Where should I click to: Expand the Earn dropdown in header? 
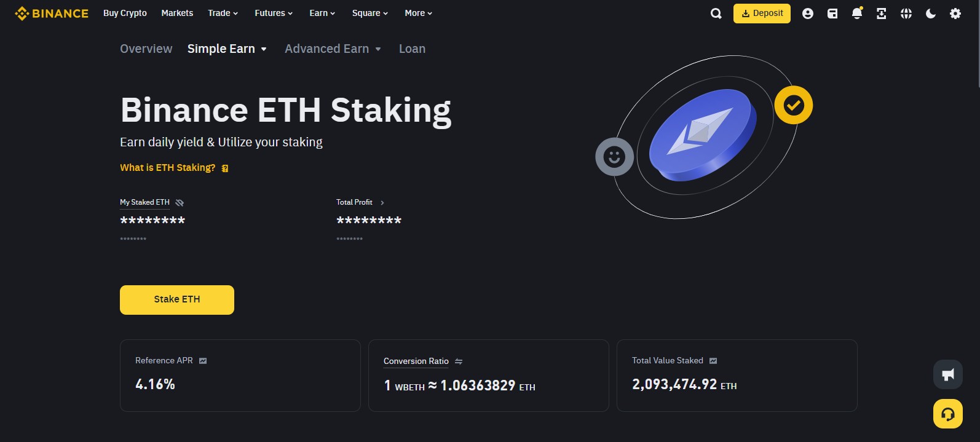(322, 13)
